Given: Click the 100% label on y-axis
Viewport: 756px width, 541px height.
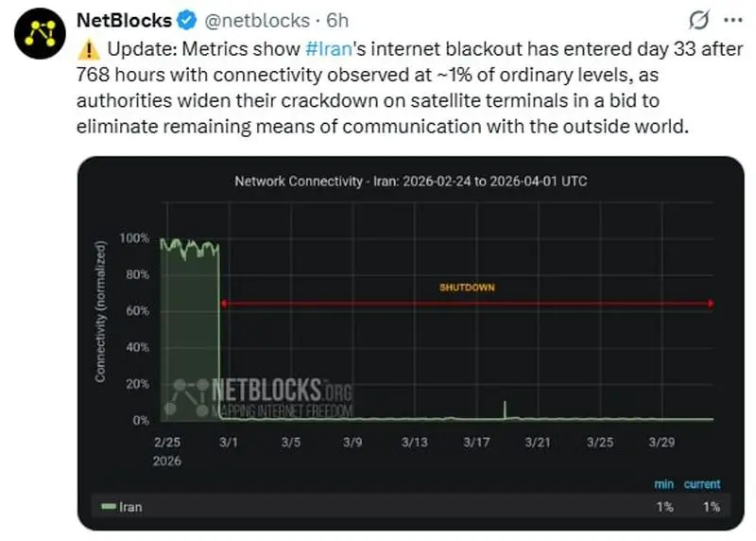Looking at the screenshot, I should tap(135, 237).
